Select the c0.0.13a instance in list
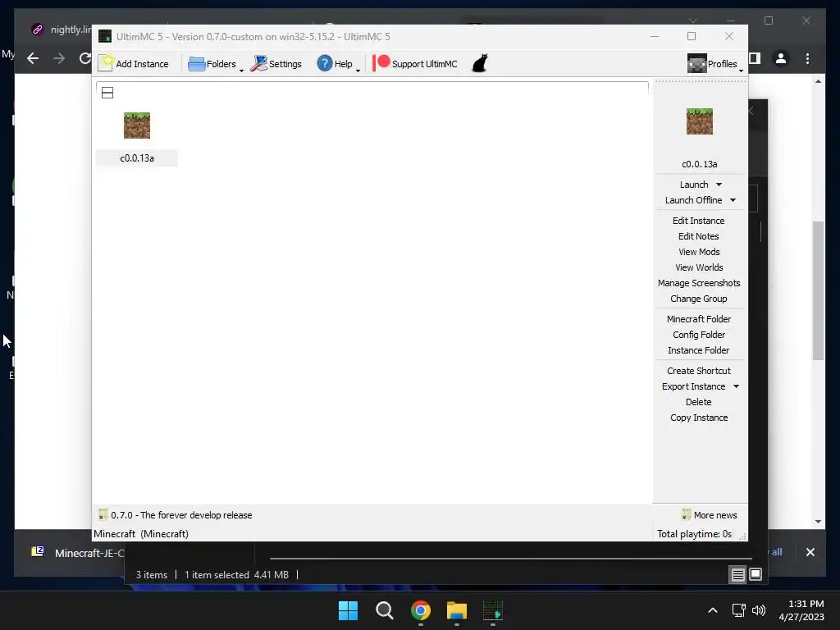 point(137,138)
